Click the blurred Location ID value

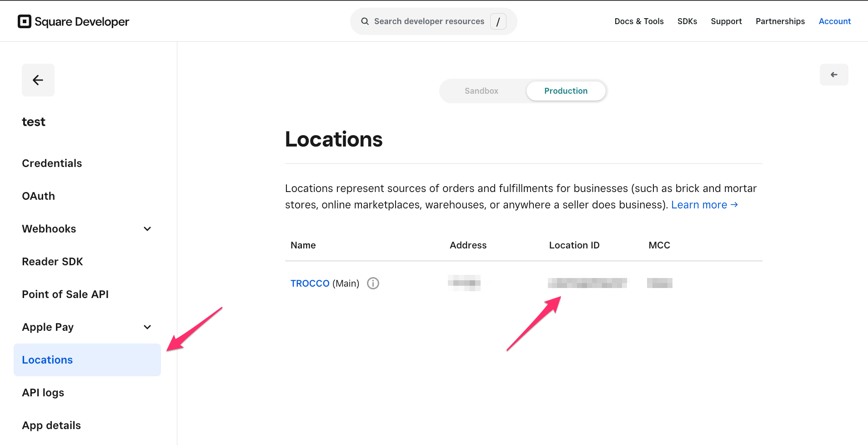tap(587, 283)
